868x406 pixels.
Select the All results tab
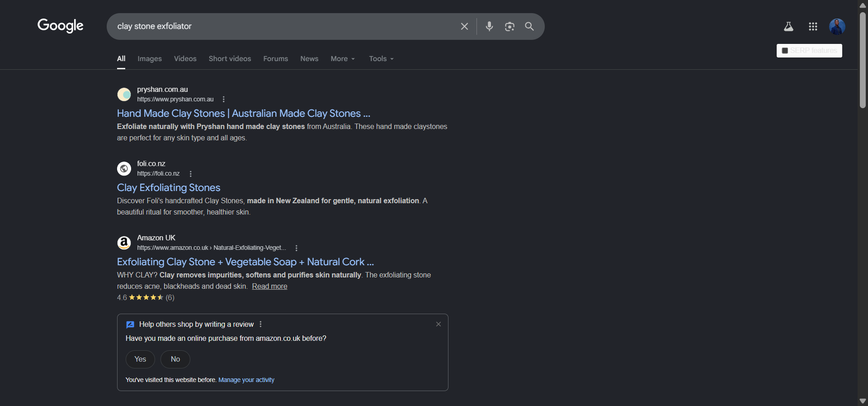pyautogui.click(x=121, y=59)
